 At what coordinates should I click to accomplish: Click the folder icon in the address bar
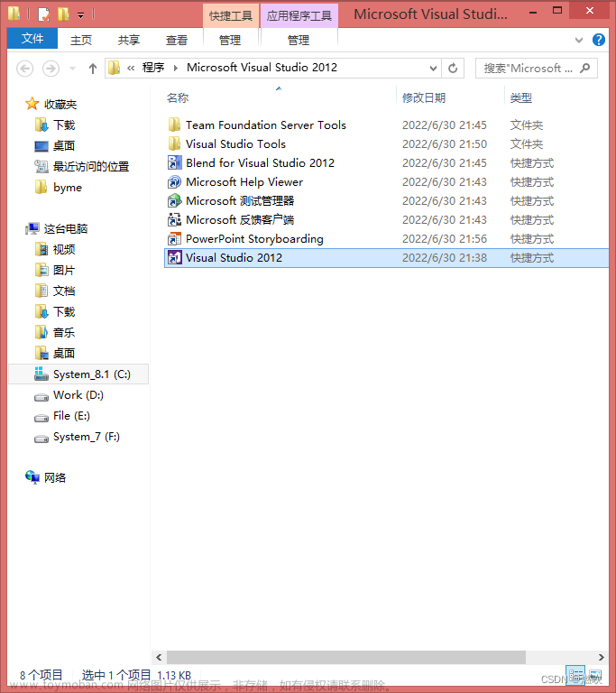(114, 68)
